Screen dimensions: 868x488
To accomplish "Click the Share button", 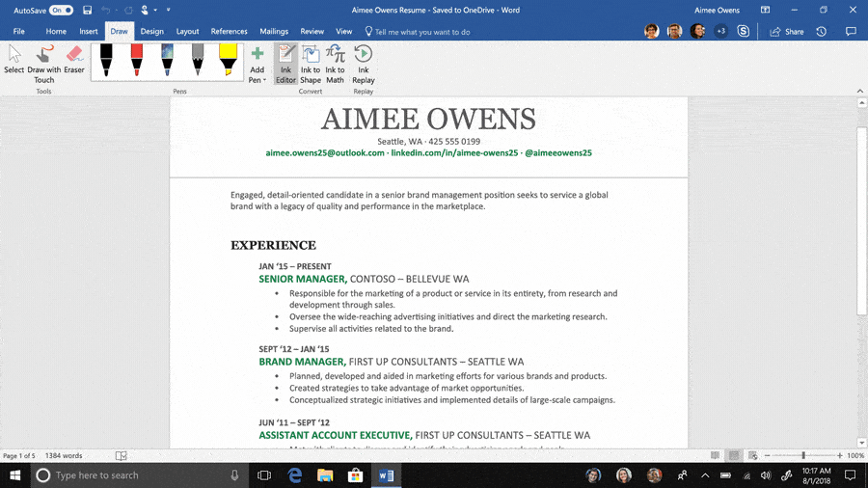I will [x=786, y=32].
